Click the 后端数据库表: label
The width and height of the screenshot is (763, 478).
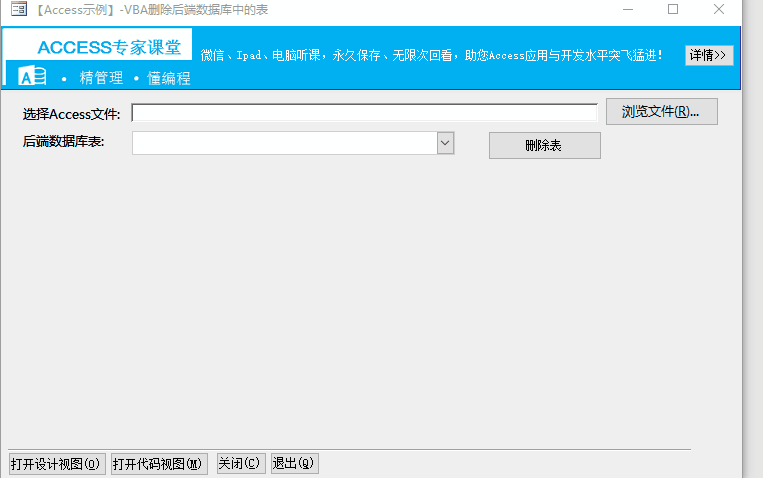click(63, 142)
